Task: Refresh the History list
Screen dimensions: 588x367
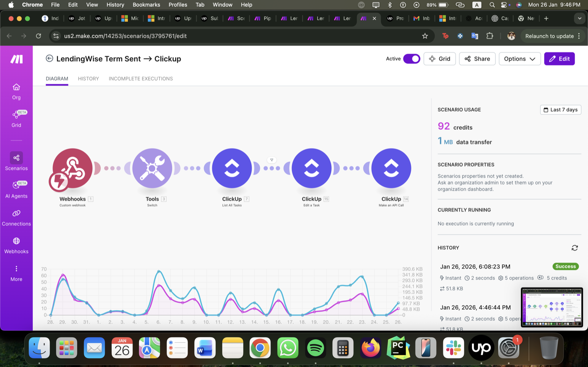Action: click(x=575, y=248)
